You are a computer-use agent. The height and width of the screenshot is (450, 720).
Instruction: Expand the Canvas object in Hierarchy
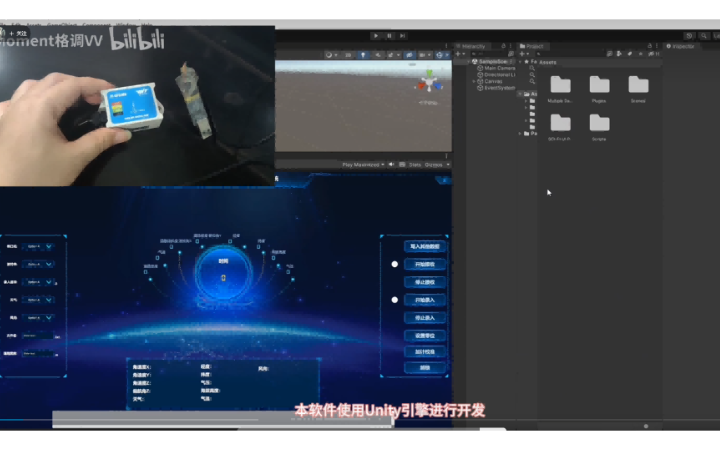click(474, 81)
